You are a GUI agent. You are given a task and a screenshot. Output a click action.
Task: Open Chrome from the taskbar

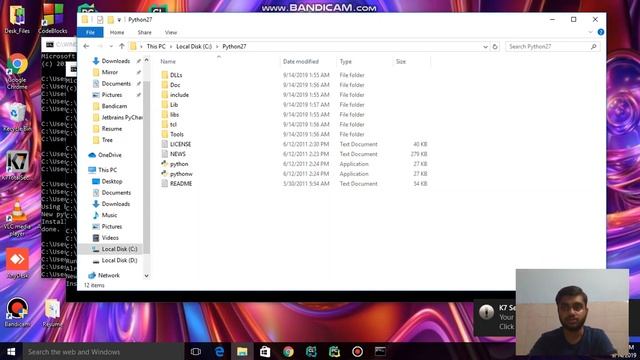(288, 351)
